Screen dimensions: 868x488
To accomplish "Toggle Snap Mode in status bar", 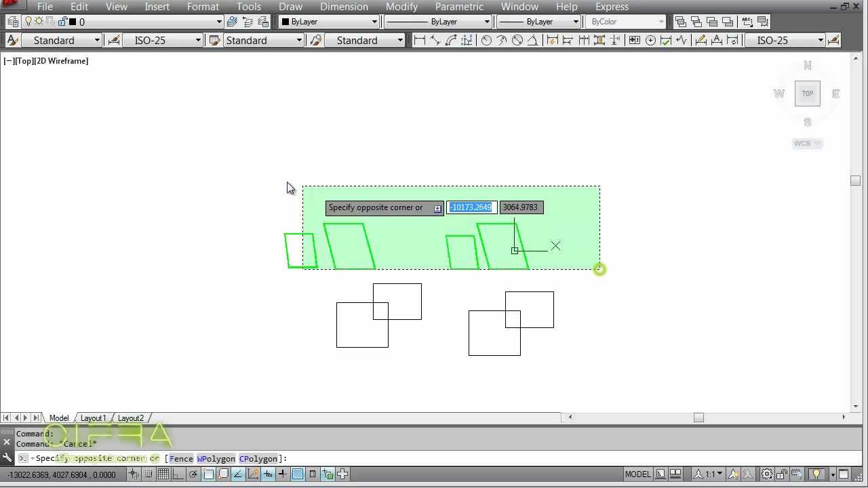I will pos(149,474).
